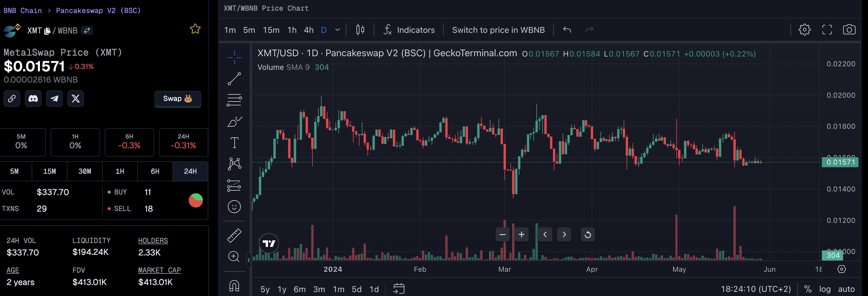Select the 6H stats tab
This screenshot has height=296, width=868.
click(155, 171)
